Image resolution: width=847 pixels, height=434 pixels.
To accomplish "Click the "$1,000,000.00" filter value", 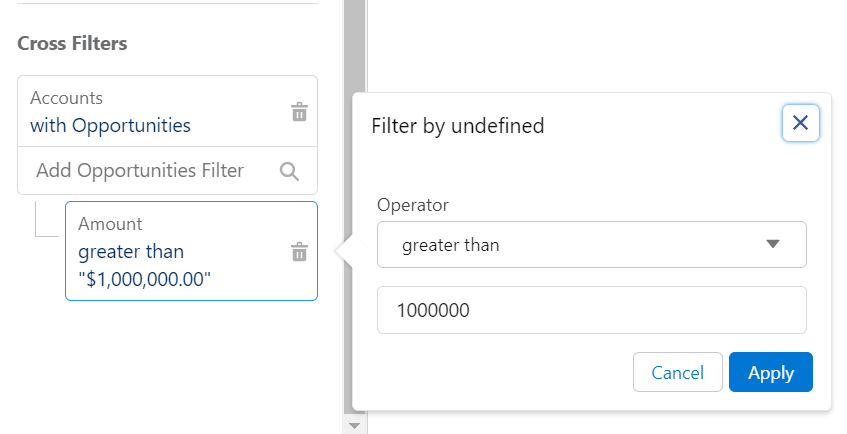I will pyautogui.click(x=144, y=279).
